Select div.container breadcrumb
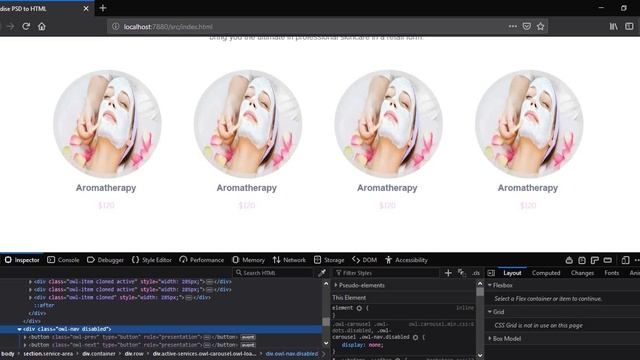640x360 pixels. (99, 353)
